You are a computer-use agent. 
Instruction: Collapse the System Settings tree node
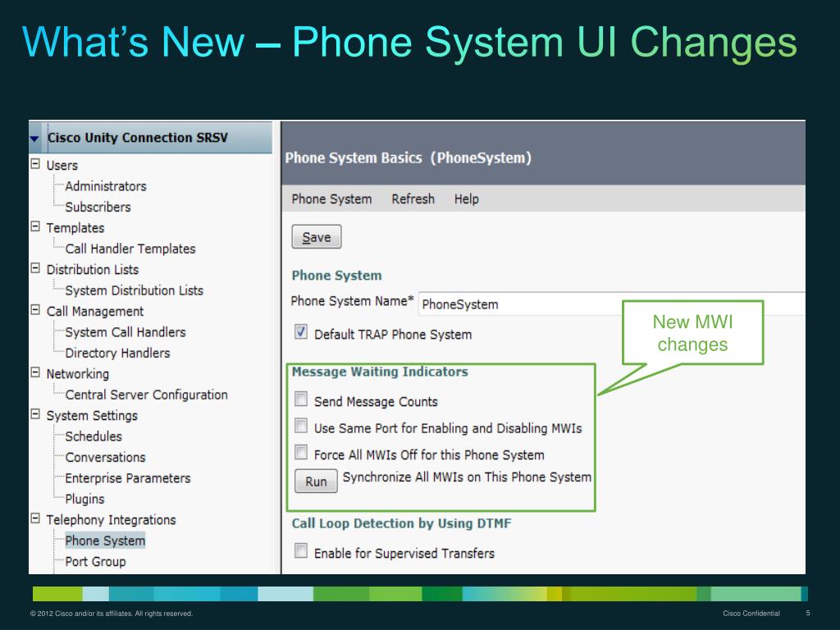click(35, 414)
